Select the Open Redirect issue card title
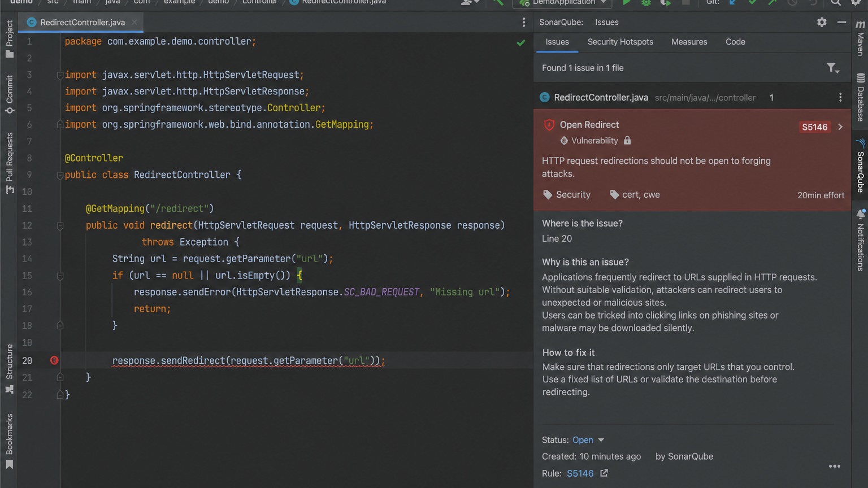The width and height of the screenshot is (868, 488). click(589, 125)
